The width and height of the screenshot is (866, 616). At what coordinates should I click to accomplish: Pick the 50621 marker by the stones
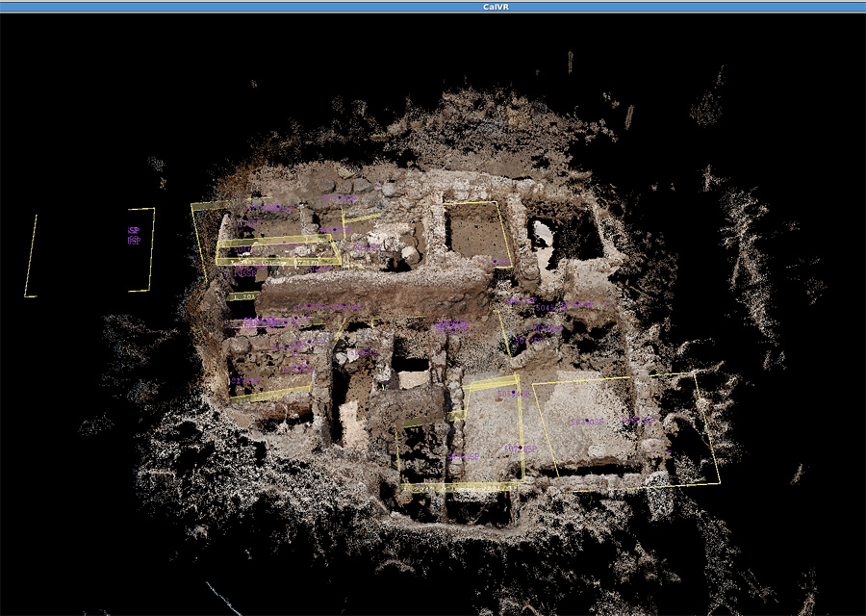pyautogui.click(x=364, y=352)
